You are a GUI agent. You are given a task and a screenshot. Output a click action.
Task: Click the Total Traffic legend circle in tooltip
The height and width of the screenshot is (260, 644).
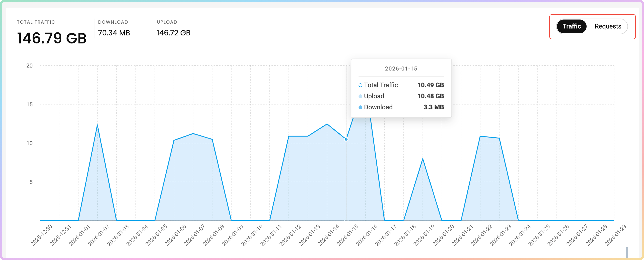(x=360, y=85)
